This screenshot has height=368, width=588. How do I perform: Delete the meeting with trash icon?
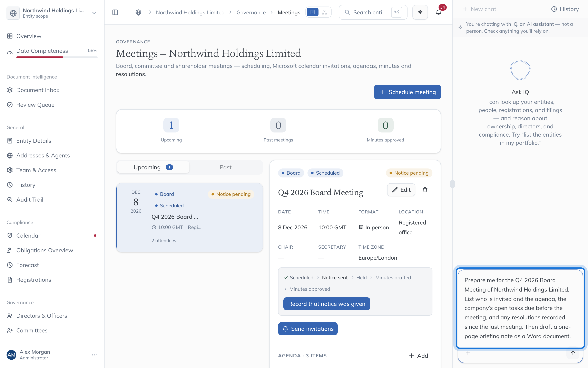click(425, 190)
